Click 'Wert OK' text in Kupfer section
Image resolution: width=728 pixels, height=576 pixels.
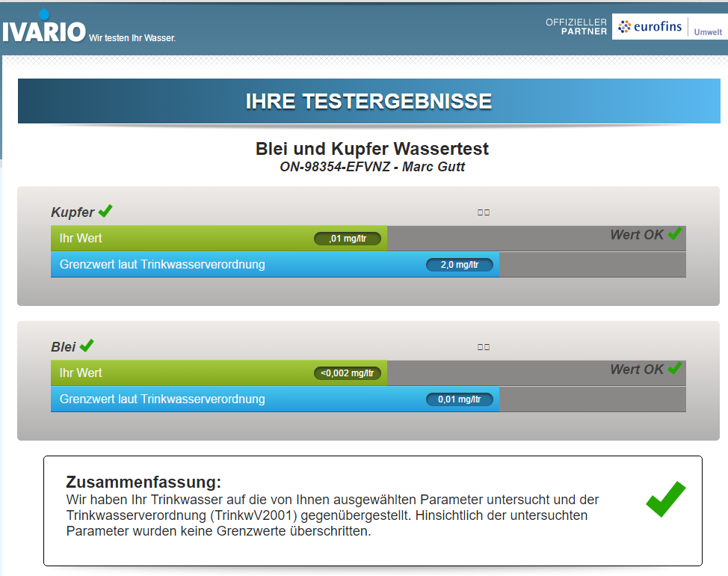(637, 235)
